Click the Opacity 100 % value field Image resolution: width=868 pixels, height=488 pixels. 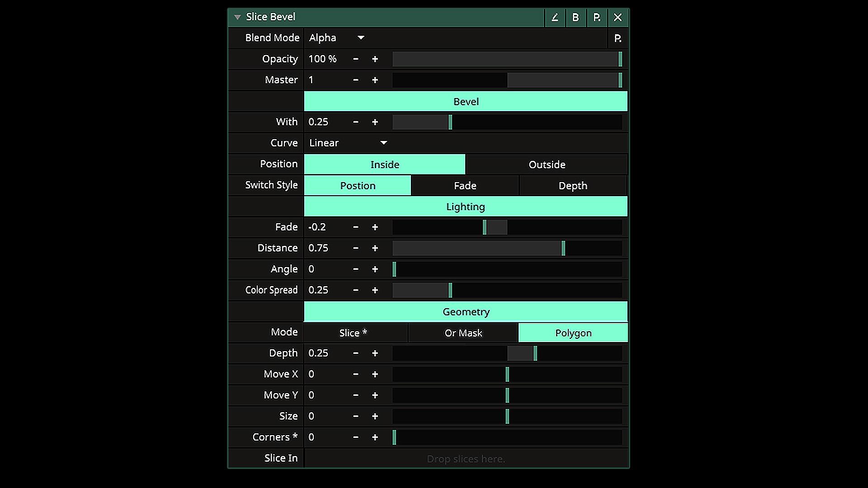coord(323,59)
